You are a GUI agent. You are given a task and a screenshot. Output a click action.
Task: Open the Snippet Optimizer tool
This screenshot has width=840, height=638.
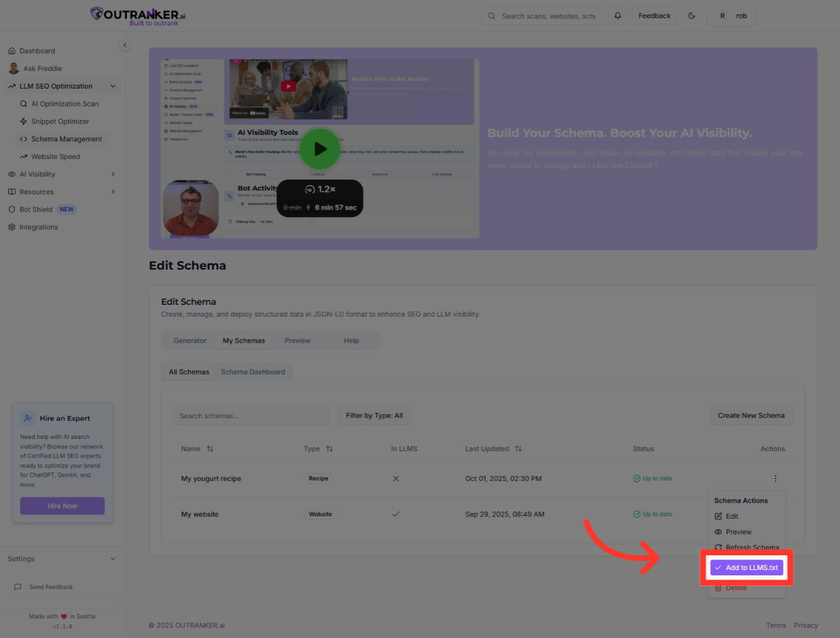60,121
